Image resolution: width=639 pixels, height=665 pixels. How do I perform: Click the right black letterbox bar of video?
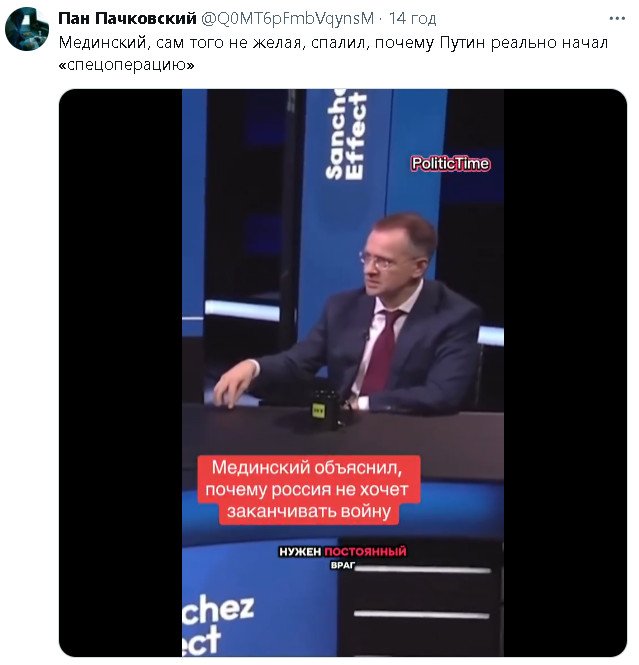[x=565, y=373]
